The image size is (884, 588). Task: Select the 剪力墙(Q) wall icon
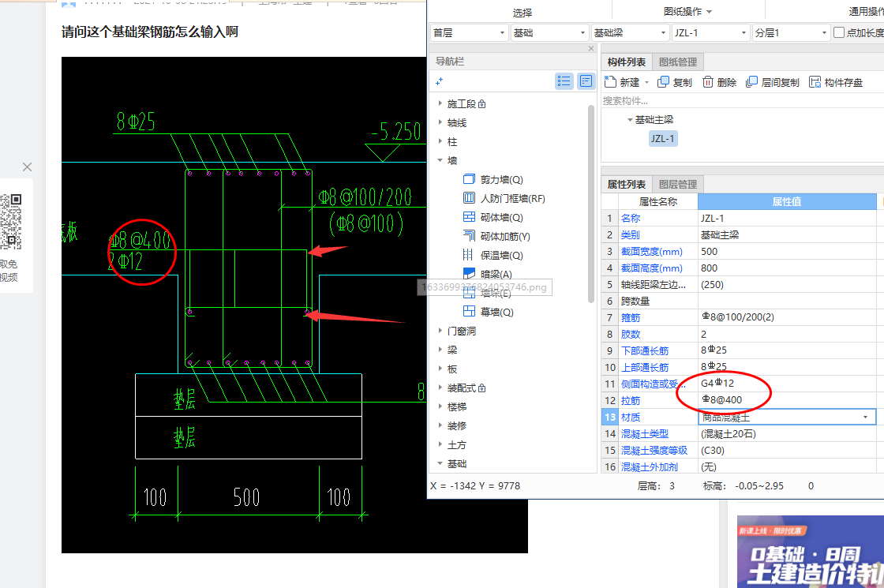click(469, 179)
